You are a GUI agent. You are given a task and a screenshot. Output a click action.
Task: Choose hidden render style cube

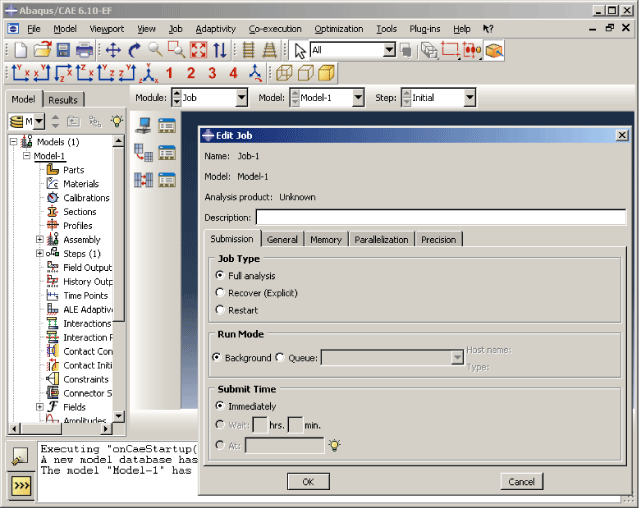click(x=306, y=73)
